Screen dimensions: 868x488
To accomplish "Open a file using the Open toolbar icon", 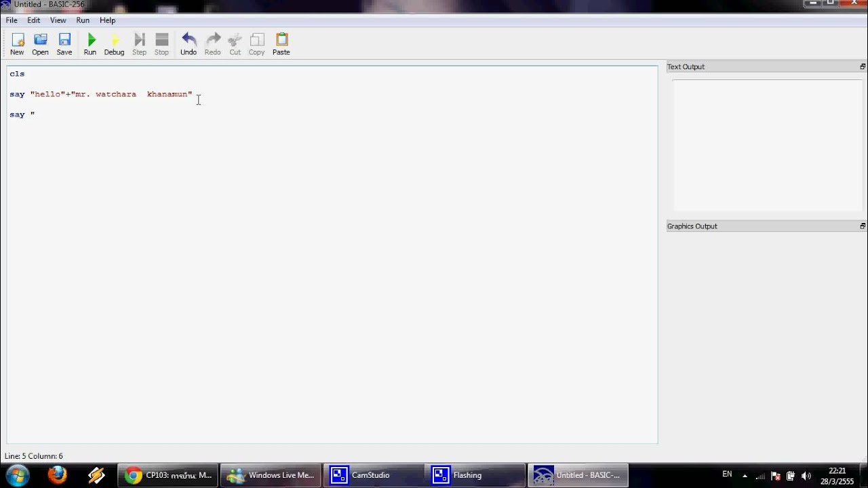I will click(x=40, y=44).
